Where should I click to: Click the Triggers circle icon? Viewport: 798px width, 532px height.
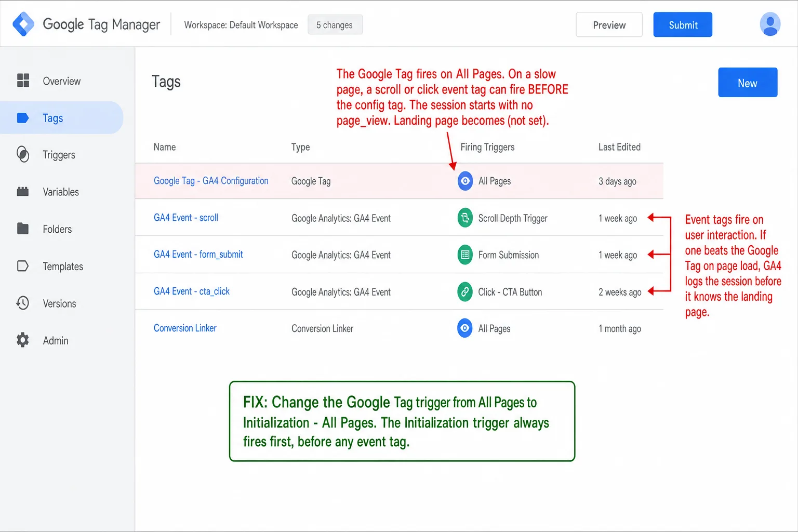coord(23,154)
